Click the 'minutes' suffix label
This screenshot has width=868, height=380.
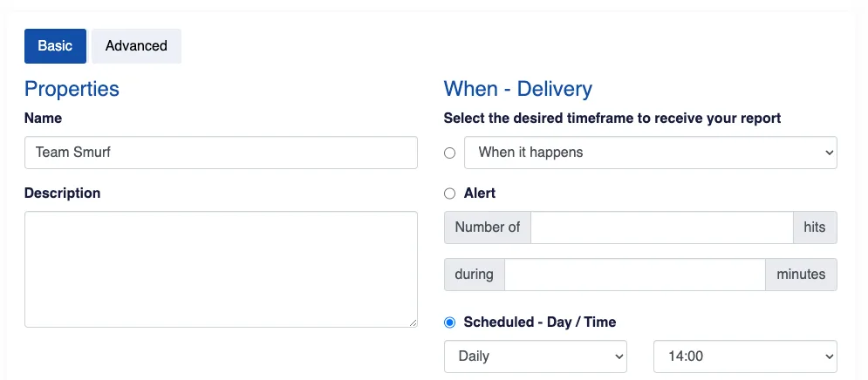point(801,275)
